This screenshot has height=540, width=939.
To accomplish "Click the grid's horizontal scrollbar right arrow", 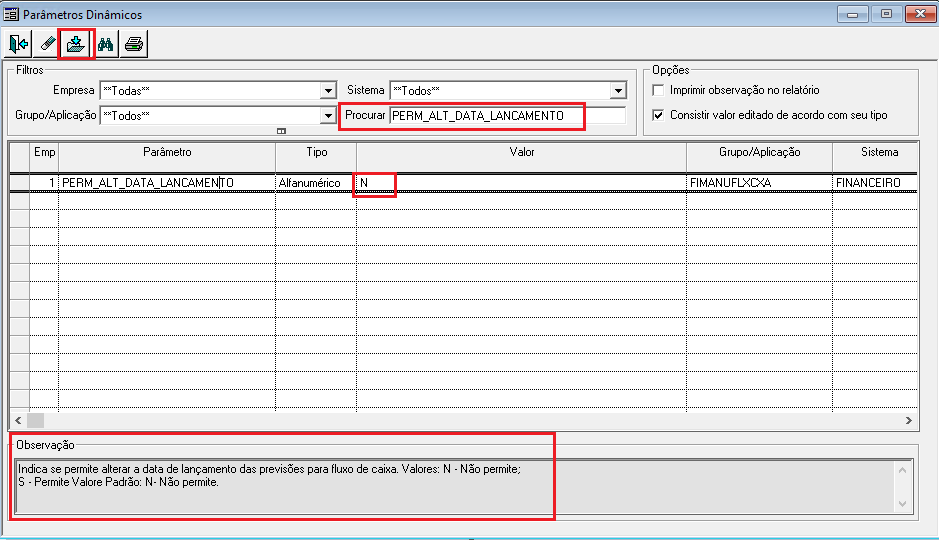I will coord(909,420).
